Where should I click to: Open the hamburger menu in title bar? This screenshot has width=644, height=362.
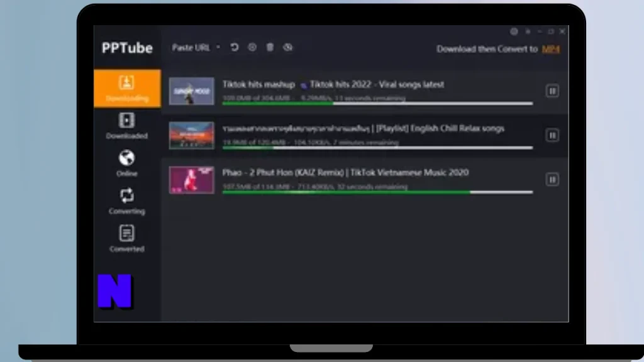point(528,31)
